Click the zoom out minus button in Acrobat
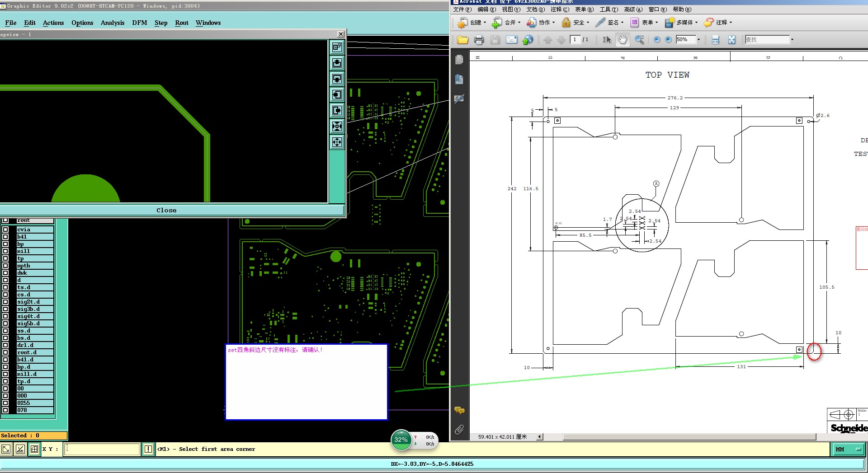This screenshot has width=868, height=473. tap(657, 40)
